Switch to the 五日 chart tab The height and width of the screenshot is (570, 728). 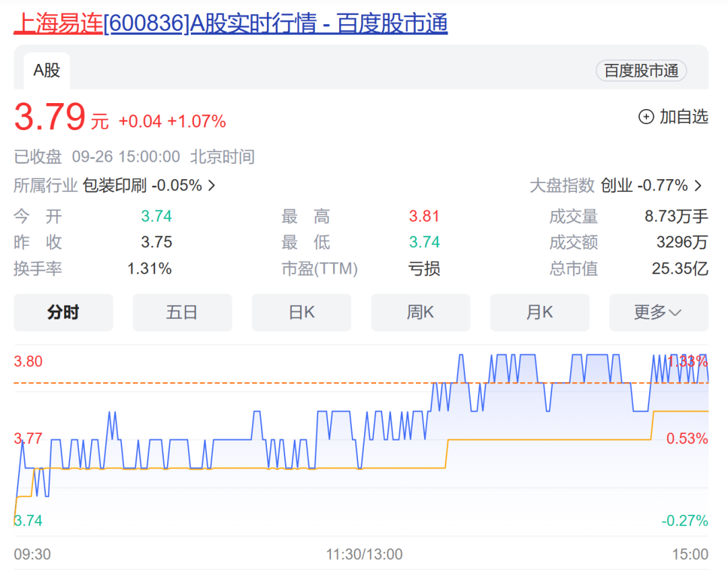[x=183, y=313]
